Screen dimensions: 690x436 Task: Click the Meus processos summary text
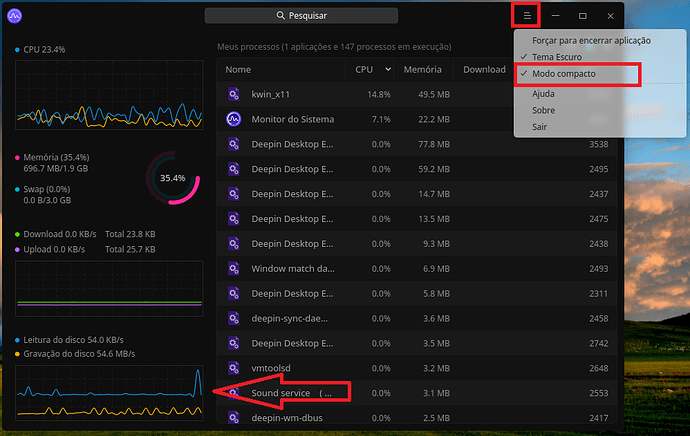click(x=334, y=47)
